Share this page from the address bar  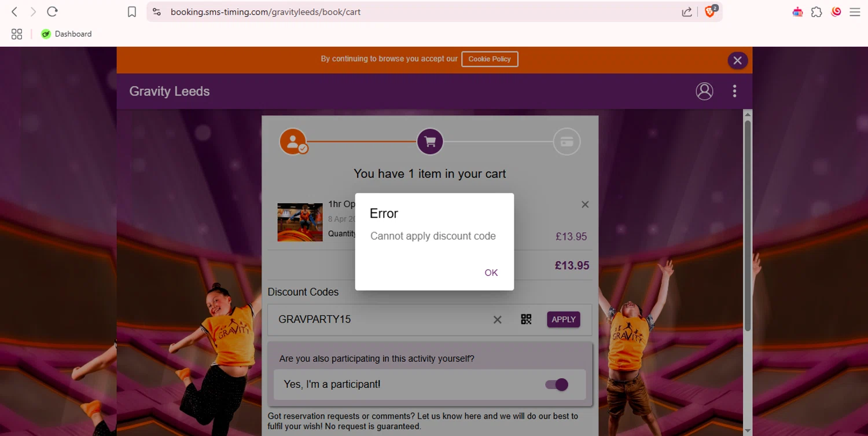coord(687,12)
